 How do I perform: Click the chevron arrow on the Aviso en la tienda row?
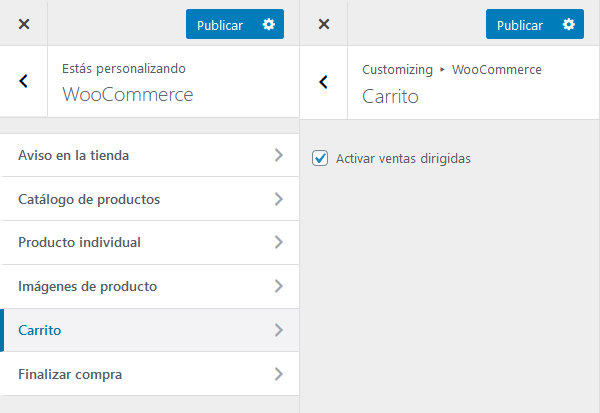278,155
